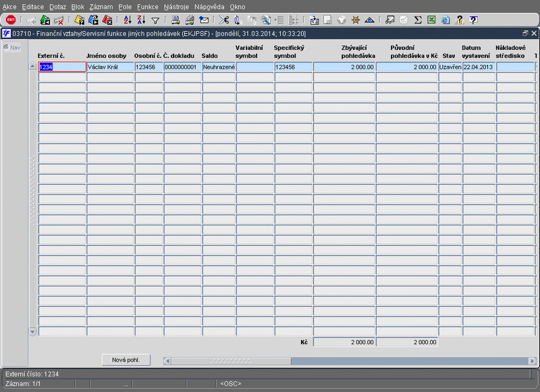Click the gray globe icon in toolbar
This screenshot has width=540, height=392.
pyautogui.click(x=342, y=20)
